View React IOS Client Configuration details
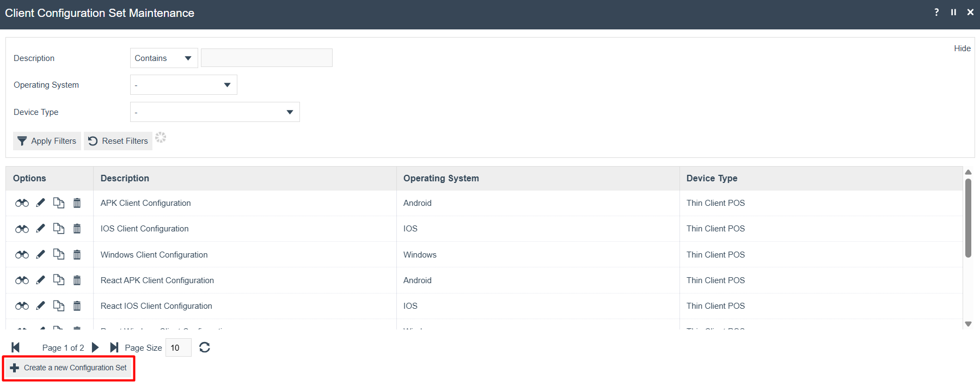Viewport: 980px width, 385px height. (x=22, y=306)
